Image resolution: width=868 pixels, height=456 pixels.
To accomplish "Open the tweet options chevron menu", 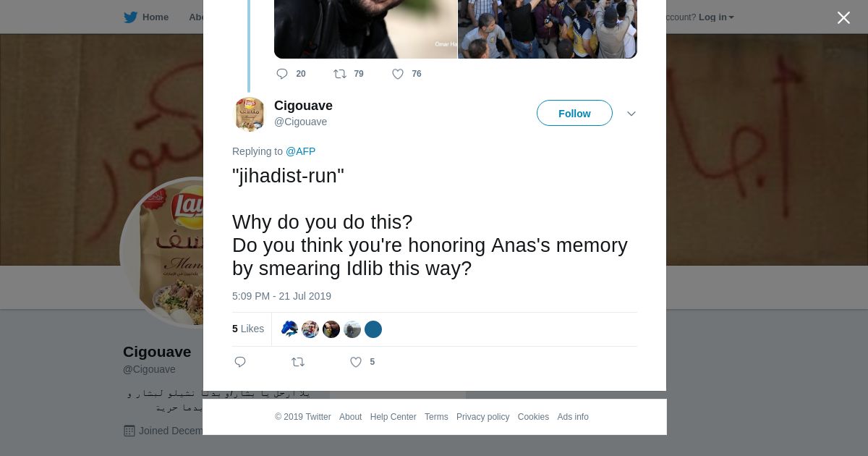I will [x=631, y=114].
